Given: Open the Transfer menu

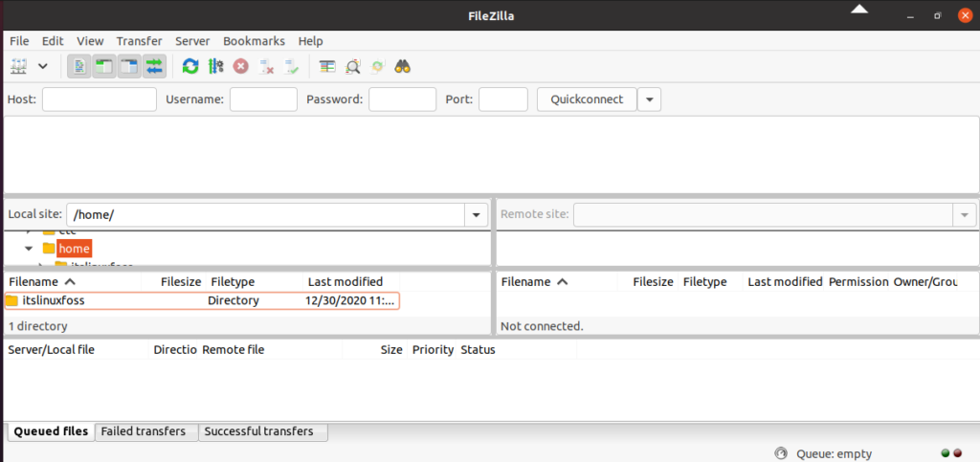Looking at the screenshot, I should coord(139,41).
